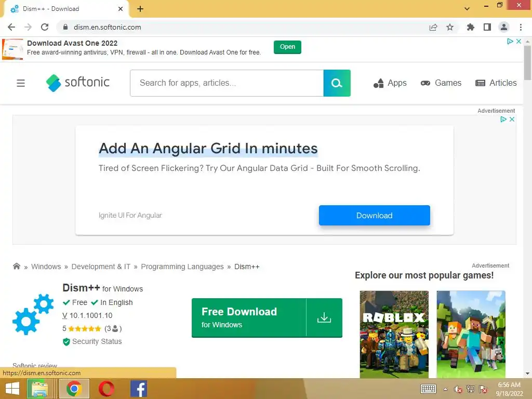Click the Free Download for Windows button

[267, 318]
